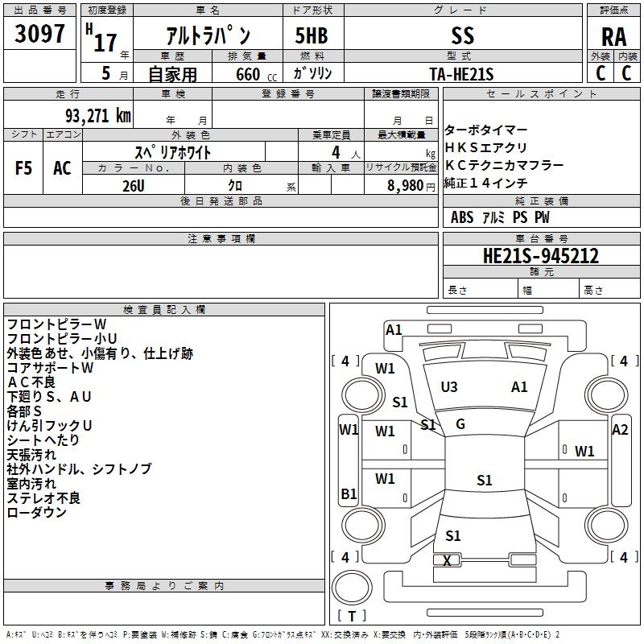This screenshot has height=644, width=644.
Task: Select the ステレオ不良 inspector note
Action: pos(43,498)
